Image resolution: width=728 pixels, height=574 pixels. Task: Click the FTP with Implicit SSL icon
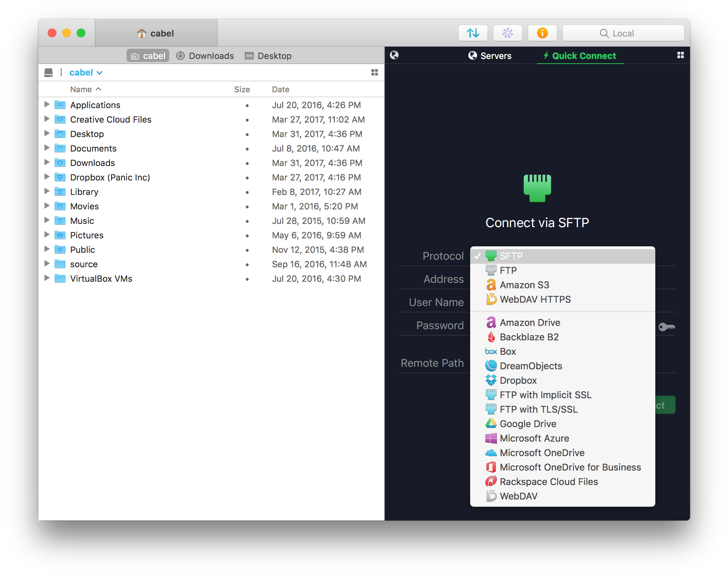(491, 394)
